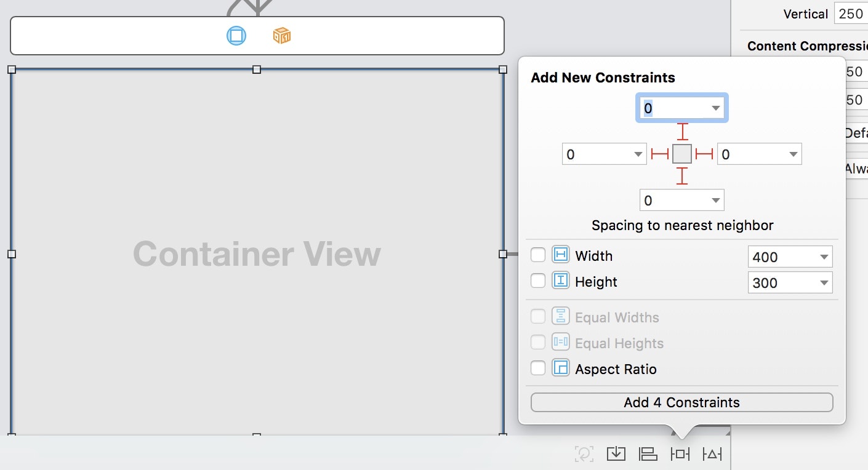Select the view controller icon in scene dock
The height and width of the screenshot is (470, 868).
[236, 36]
